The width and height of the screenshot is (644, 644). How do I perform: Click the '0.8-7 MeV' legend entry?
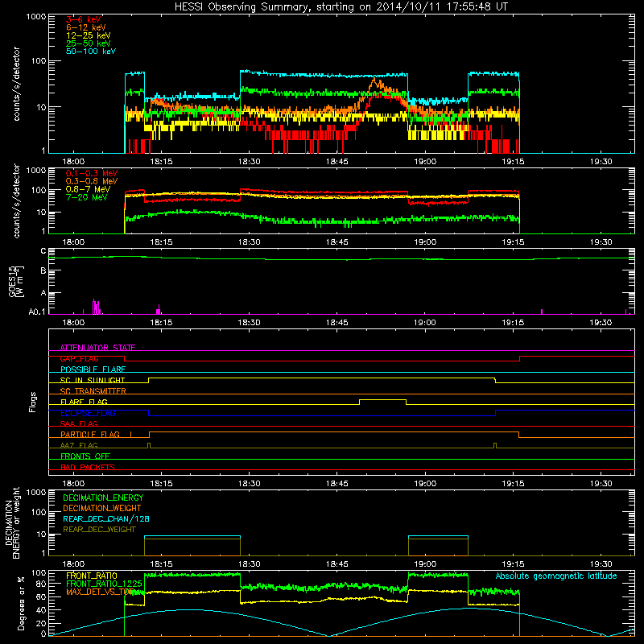pos(88,189)
